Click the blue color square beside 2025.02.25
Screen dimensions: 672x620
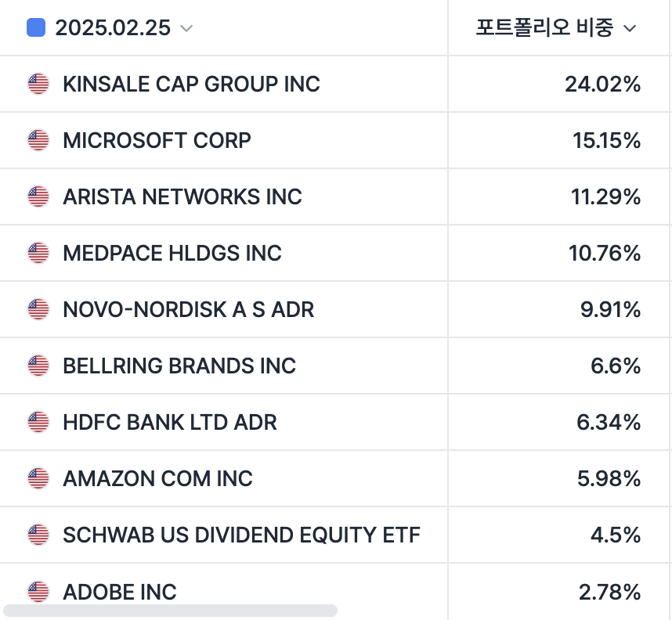click(x=35, y=28)
